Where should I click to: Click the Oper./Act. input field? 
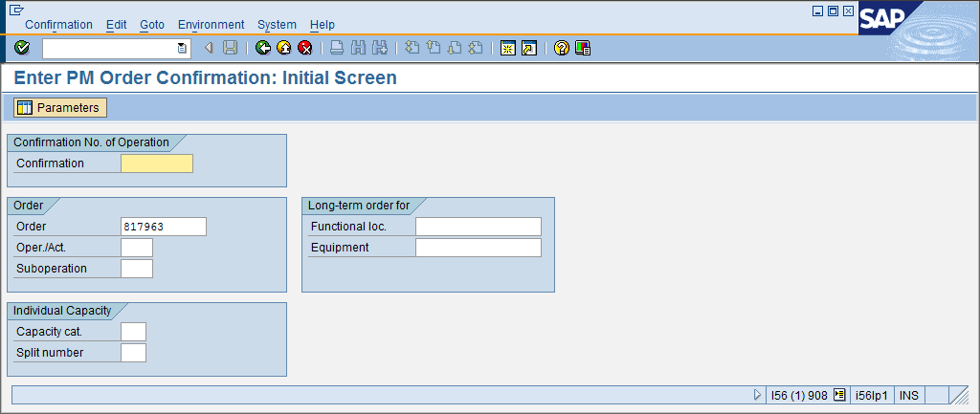137,248
